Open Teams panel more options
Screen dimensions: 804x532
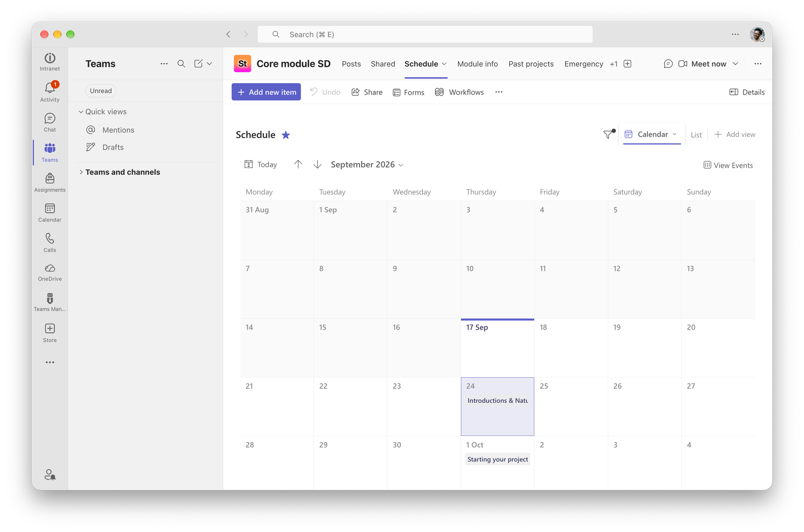click(x=164, y=64)
